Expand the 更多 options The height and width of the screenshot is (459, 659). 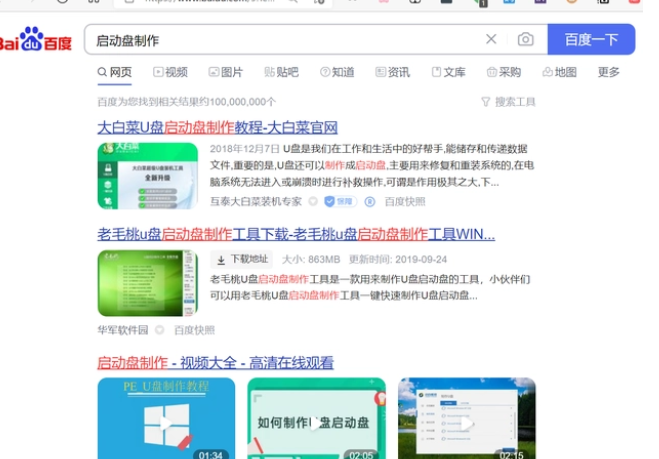609,72
